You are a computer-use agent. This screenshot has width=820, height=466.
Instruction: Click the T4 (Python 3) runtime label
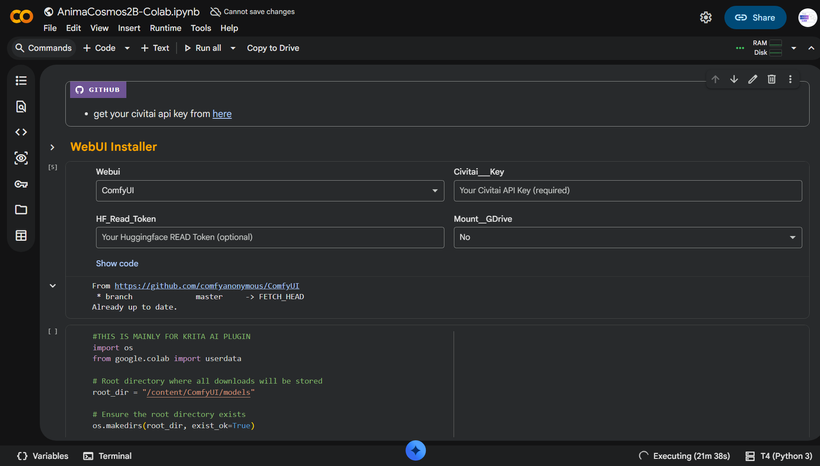coord(786,456)
